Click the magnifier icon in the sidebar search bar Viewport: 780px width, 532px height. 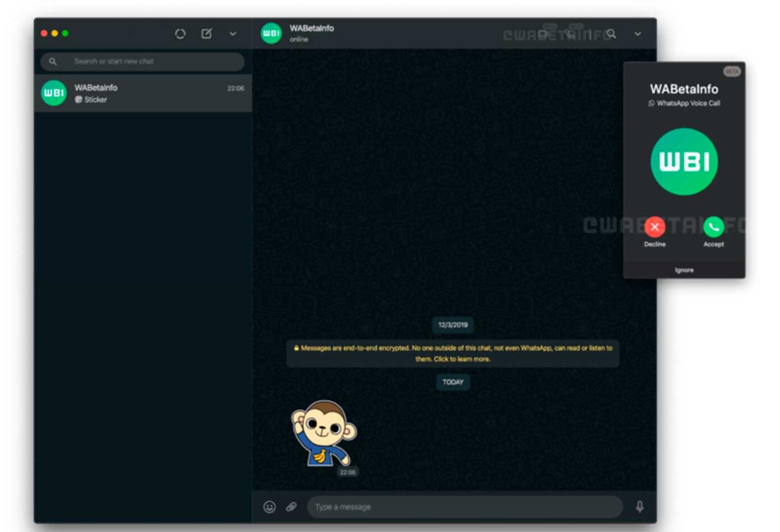tap(53, 61)
